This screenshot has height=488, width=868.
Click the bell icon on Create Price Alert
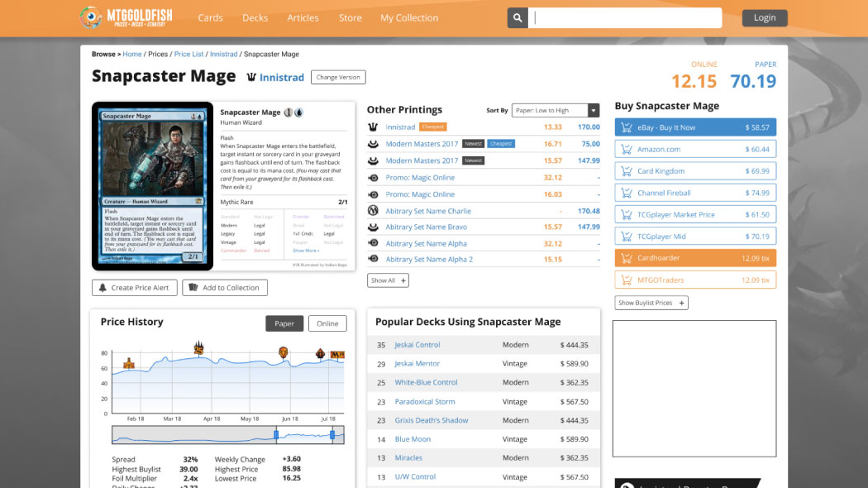click(103, 288)
